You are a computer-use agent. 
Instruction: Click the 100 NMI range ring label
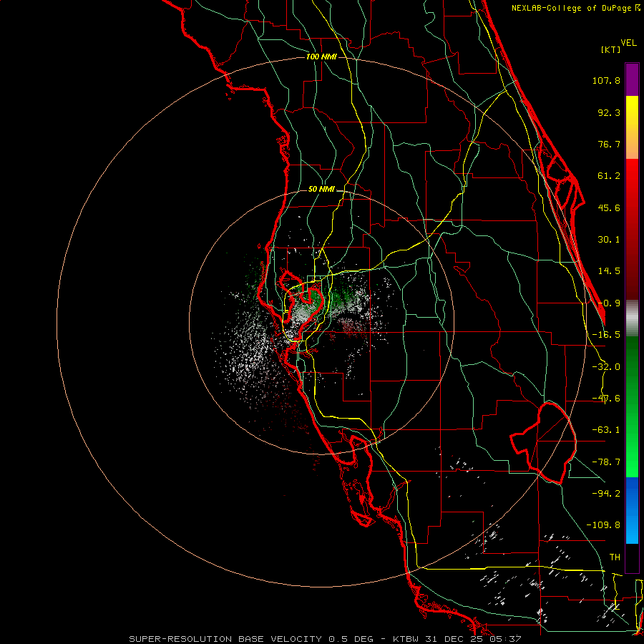pyautogui.click(x=321, y=57)
